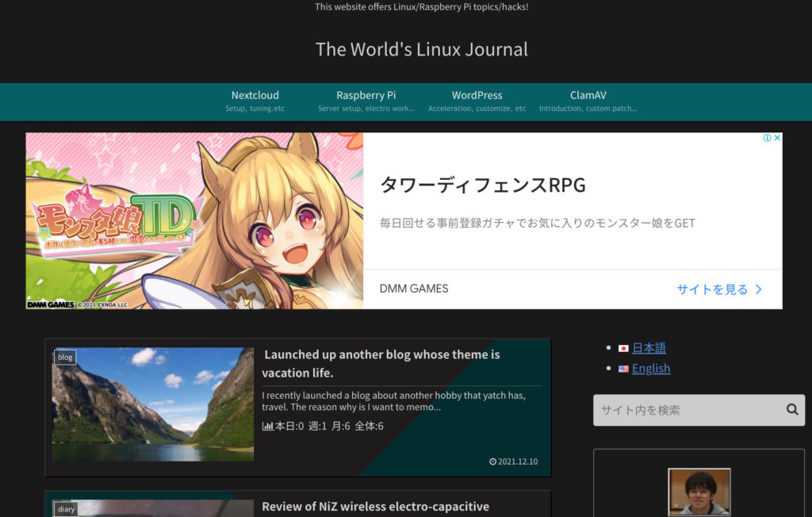Click the chevron beside サイトを見る

[x=759, y=289]
